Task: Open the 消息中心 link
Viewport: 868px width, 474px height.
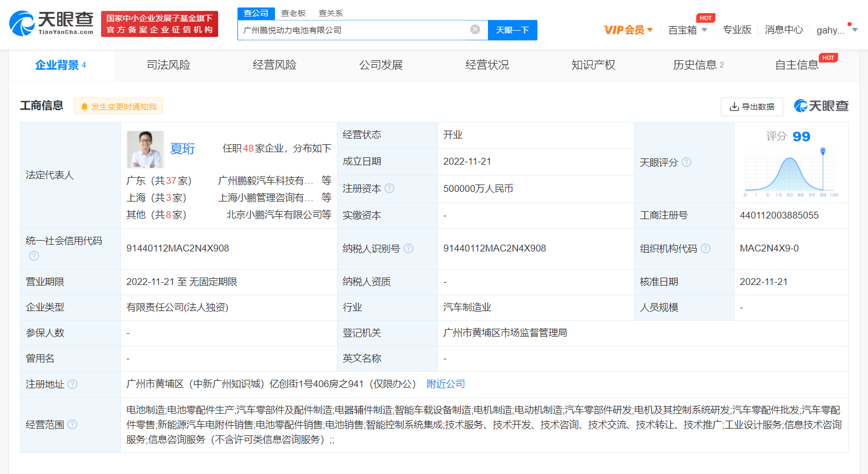Action: click(x=784, y=30)
